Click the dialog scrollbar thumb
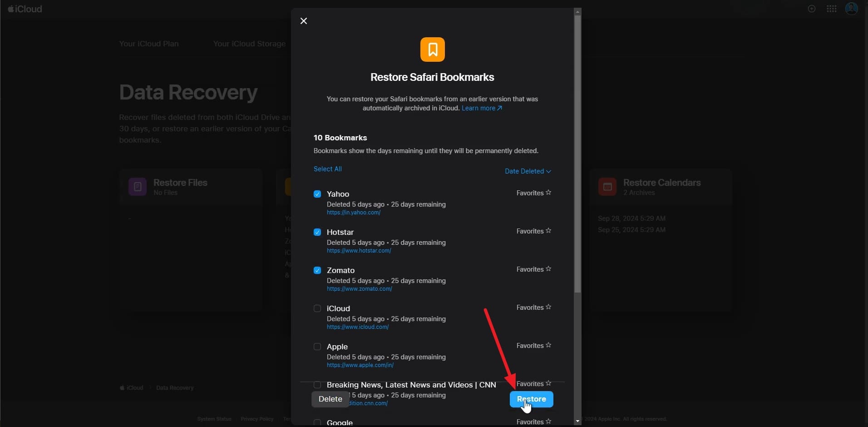 coord(577,154)
